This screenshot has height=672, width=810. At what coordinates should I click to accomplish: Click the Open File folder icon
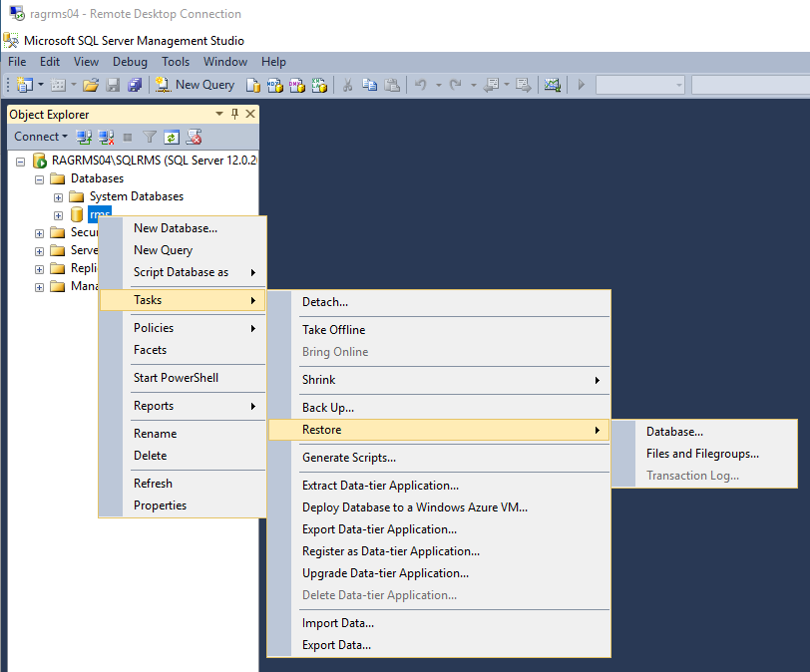(x=91, y=85)
